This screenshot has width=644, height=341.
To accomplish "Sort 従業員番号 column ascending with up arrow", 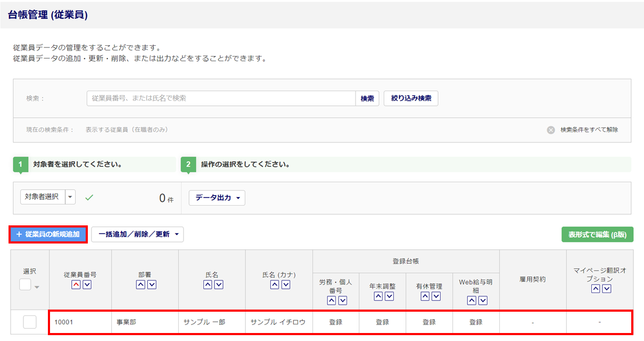I will pos(76,285).
